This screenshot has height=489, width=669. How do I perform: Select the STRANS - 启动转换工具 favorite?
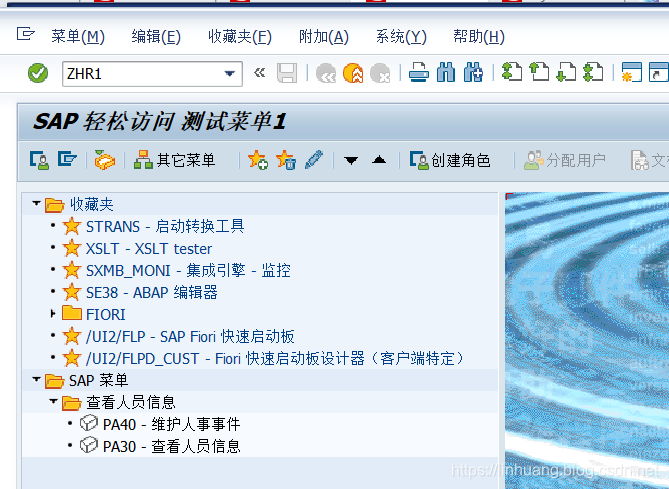point(165,226)
